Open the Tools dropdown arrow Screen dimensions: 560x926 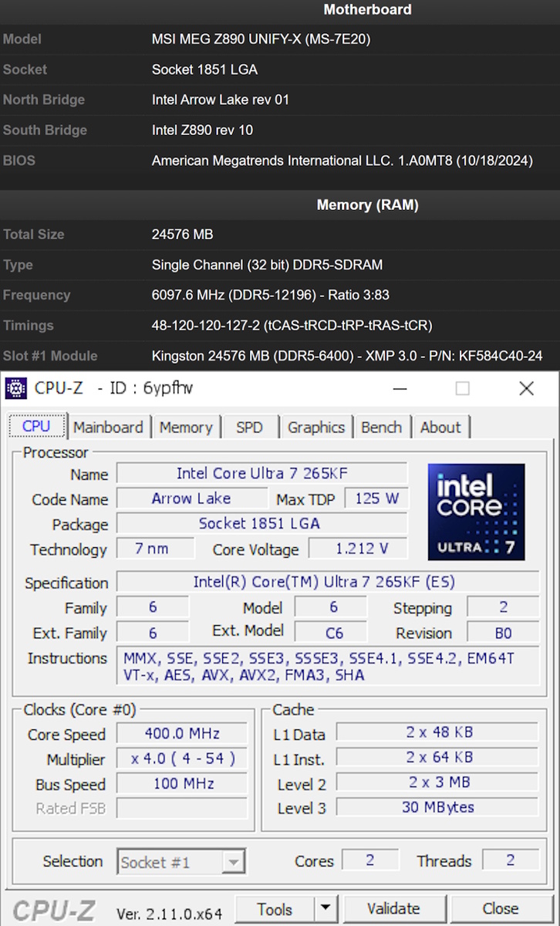[x=326, y=909]
